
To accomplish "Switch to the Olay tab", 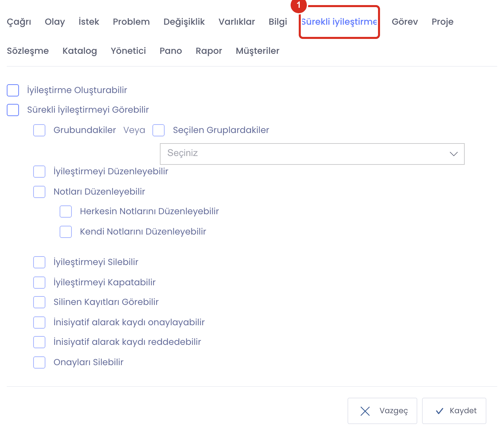I will 55,22.
